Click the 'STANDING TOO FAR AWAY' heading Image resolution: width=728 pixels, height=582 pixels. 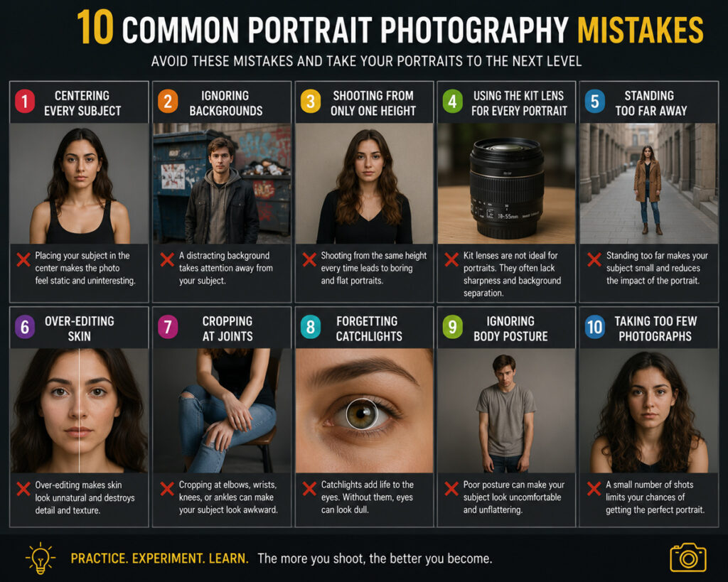[x=651, y=103]
